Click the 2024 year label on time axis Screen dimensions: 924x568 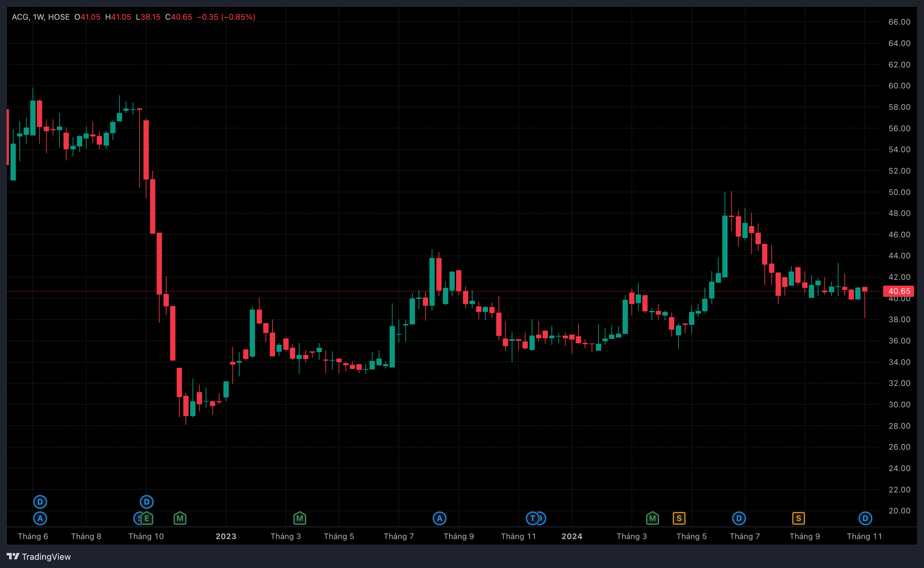tap(572, 536)
